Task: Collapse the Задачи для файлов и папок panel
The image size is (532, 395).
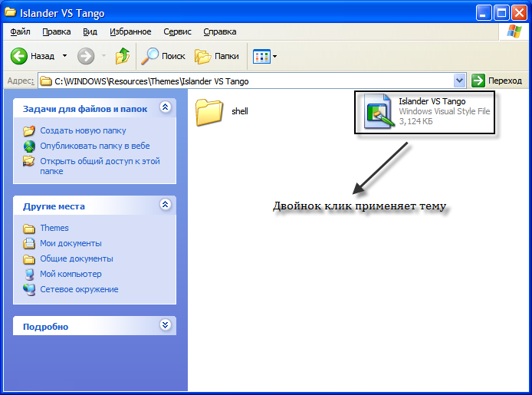Action: coord(166,107)
